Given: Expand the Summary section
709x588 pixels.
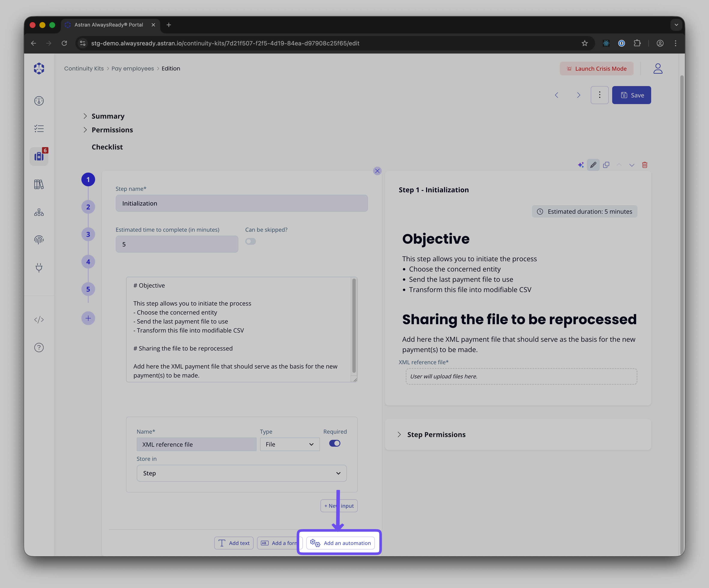Looking at the screenshot, I should (x=108, y=116).
